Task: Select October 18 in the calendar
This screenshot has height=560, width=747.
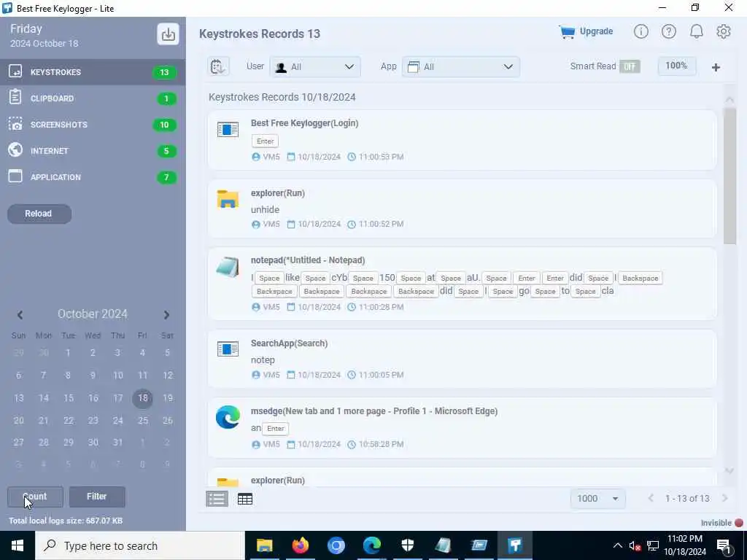Action: tap(142, 398)
